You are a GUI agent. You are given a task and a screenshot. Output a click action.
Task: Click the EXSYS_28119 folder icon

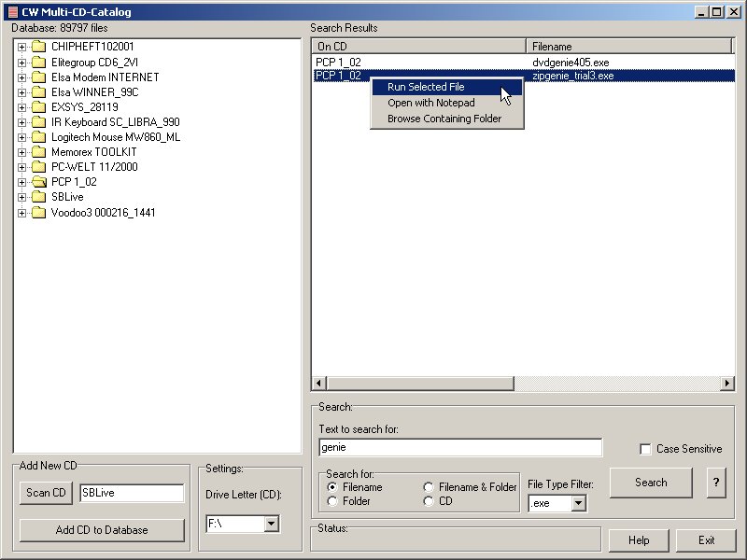point(38,107)
